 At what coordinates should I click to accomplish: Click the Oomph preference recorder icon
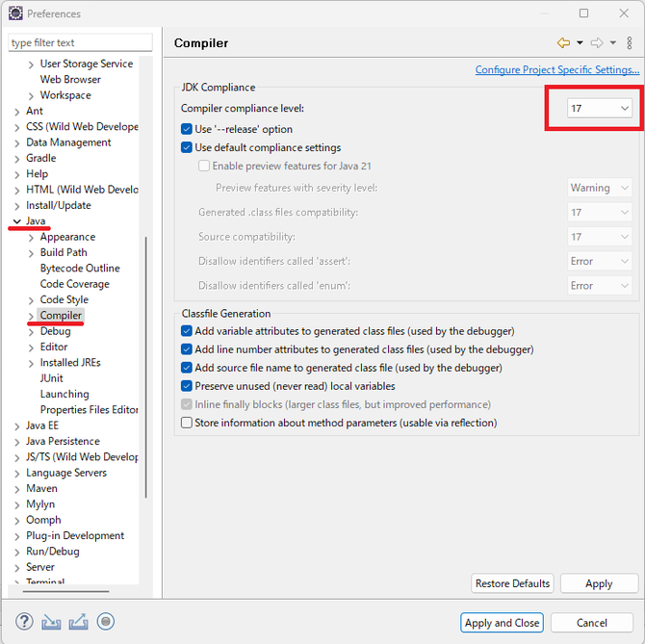click(106, 621)
